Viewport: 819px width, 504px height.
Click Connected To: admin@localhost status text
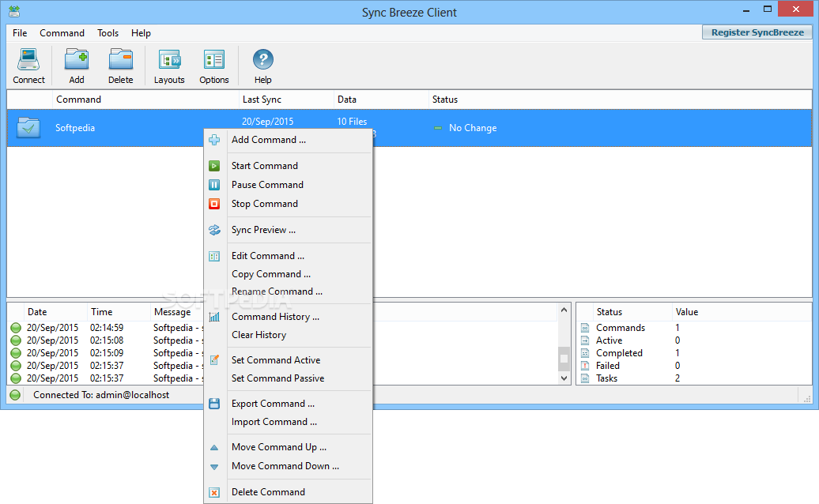[101, 395]
